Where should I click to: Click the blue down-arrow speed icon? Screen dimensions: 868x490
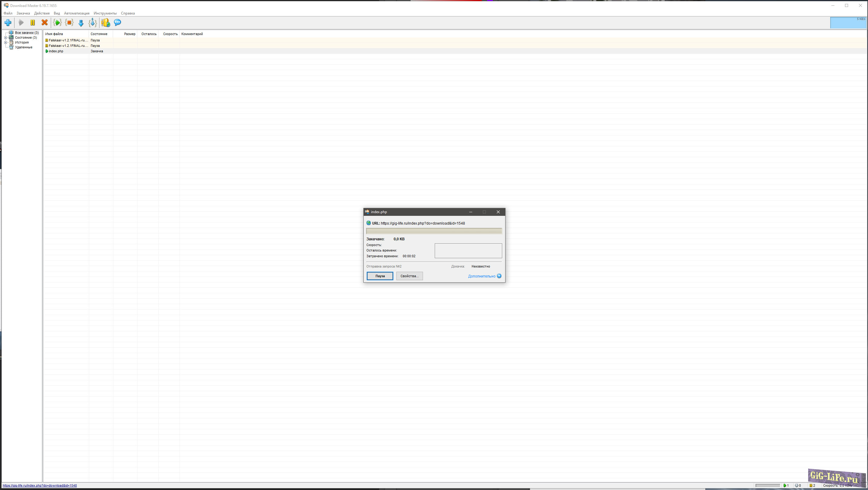click(81, 23)
